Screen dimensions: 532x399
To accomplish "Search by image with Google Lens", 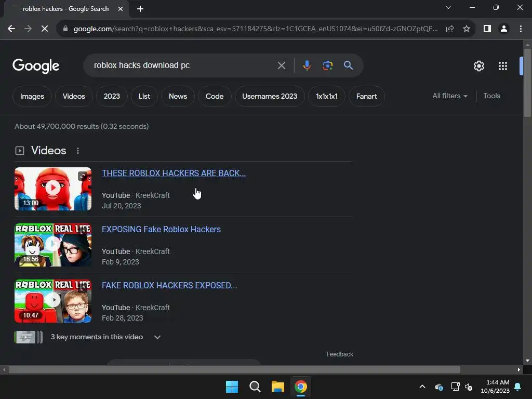I will pos(327,65).
